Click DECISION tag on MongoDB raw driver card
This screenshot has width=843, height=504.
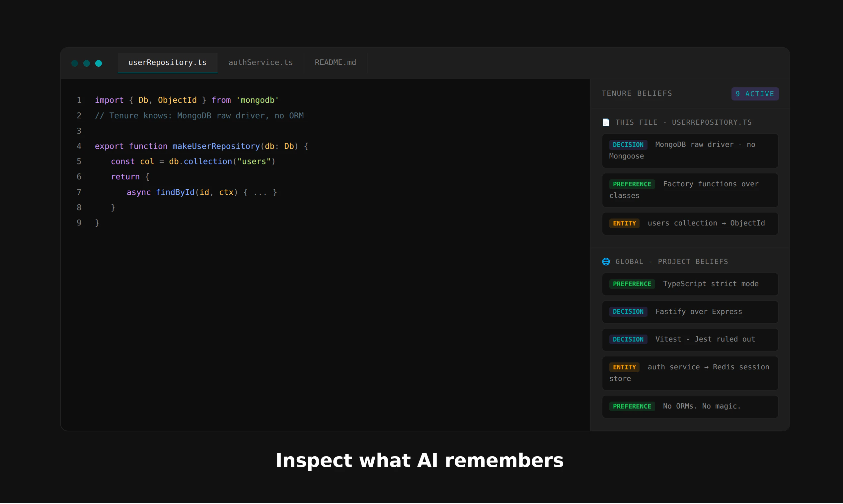[x=628, y=145]
